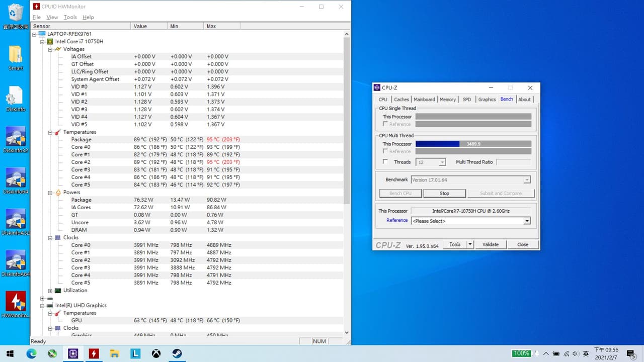Click the Submit and Compare button
This screenshot has height=362, width=644.
point(501,194)
